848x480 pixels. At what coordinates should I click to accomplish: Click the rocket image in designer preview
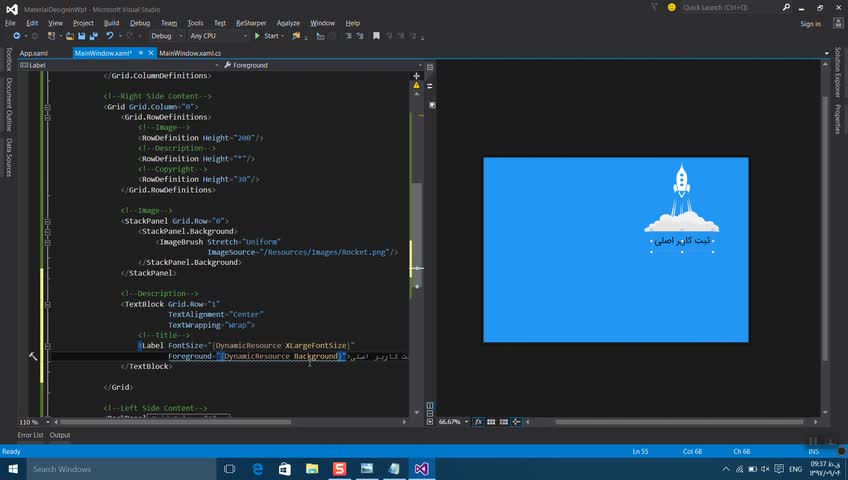click(681, 198)
